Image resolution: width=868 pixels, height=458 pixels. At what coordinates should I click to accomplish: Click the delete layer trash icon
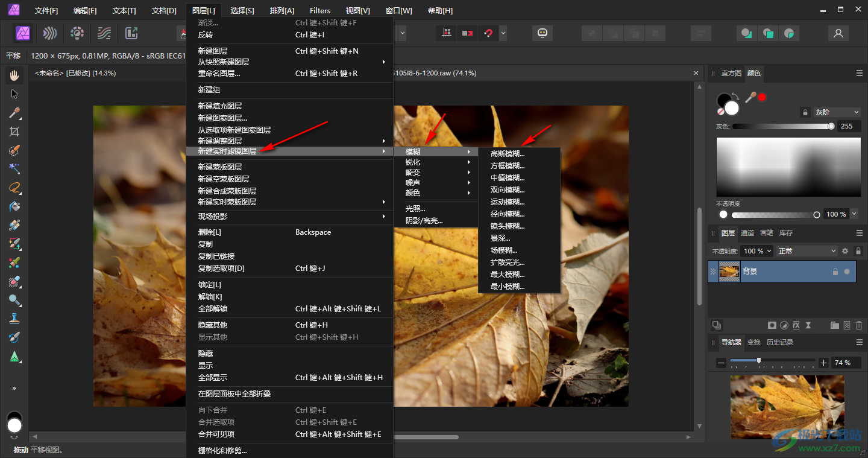[859, 325]
